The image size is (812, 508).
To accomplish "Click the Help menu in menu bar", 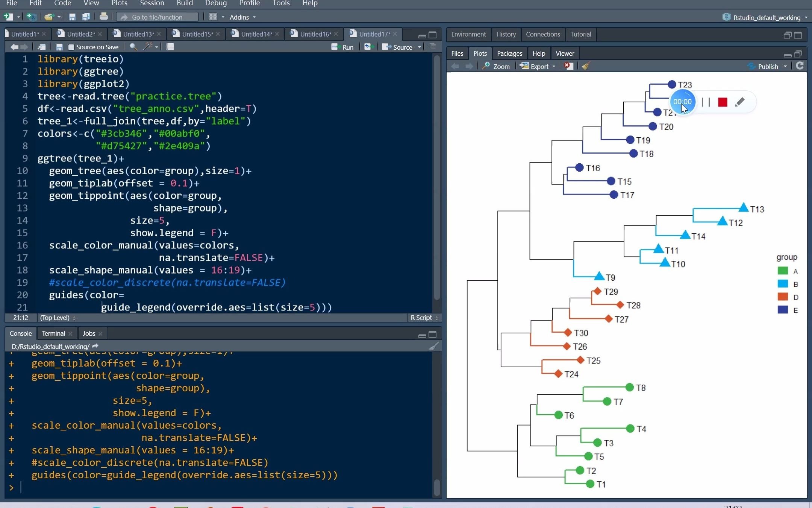I will click(x=311, y=3).
